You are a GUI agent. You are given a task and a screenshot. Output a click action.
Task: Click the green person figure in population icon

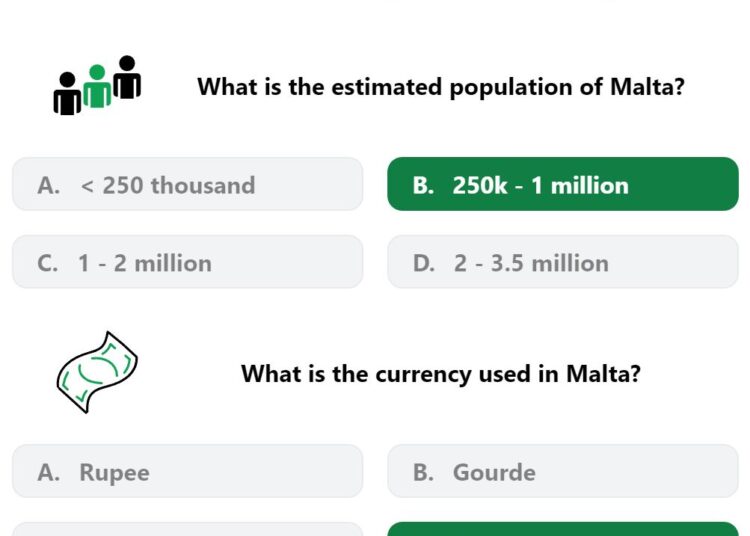click(97, 86)
